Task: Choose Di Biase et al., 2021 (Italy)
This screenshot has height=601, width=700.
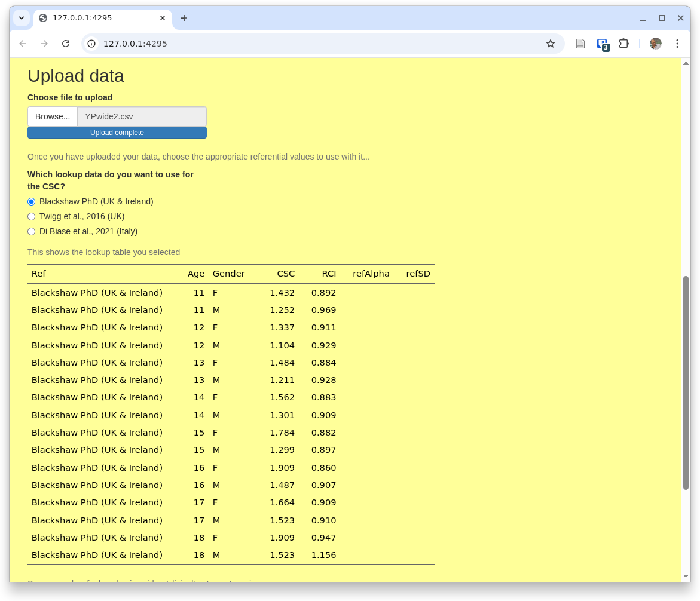Action: tap(32, 232)
